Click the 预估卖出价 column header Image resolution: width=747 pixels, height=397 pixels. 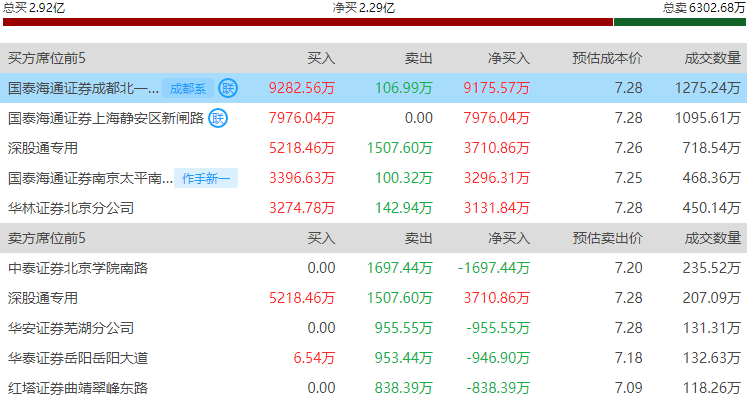(607, 238)
